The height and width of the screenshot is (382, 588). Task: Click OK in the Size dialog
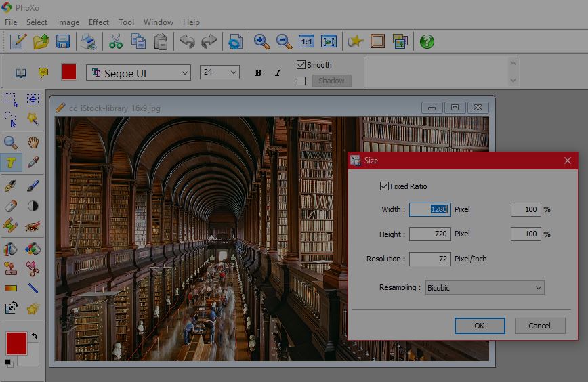click(x=479, y=326)
